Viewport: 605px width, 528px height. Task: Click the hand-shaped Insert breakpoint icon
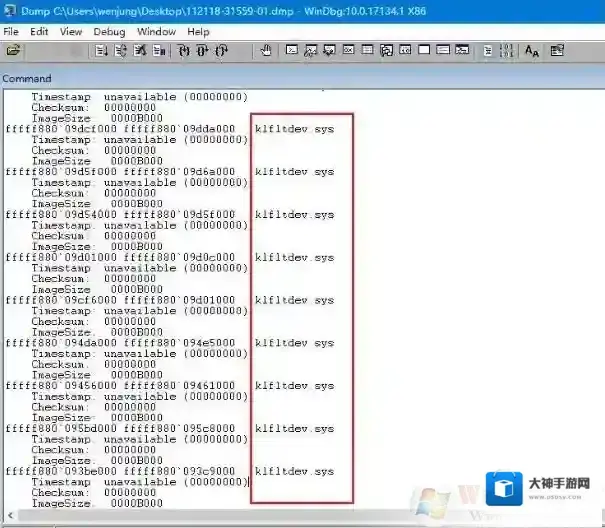(x=266, y=51)
